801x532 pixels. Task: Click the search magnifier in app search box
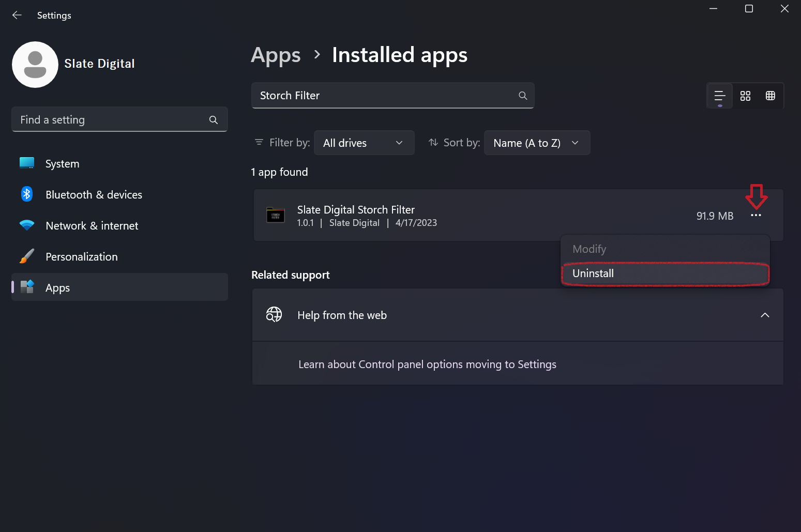[x=523, y=96]
